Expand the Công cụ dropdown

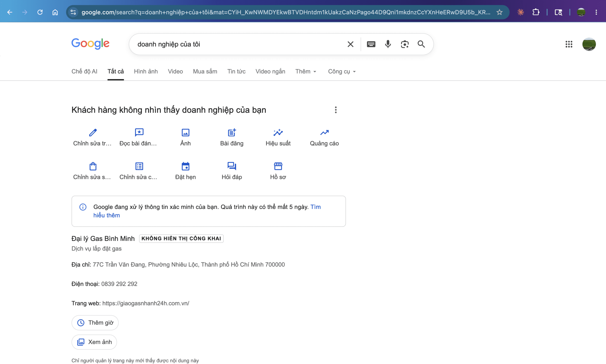coord(342,71)
